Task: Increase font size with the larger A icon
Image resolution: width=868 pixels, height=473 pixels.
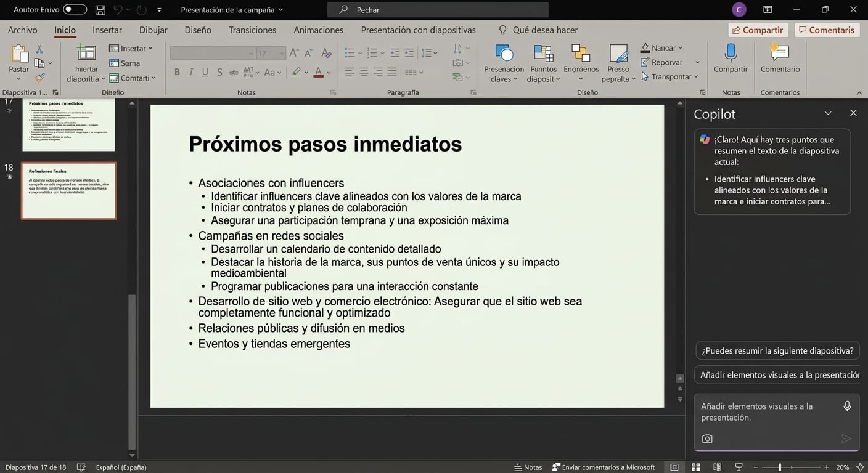Action: pyautogui.click(x=294, y=54)
